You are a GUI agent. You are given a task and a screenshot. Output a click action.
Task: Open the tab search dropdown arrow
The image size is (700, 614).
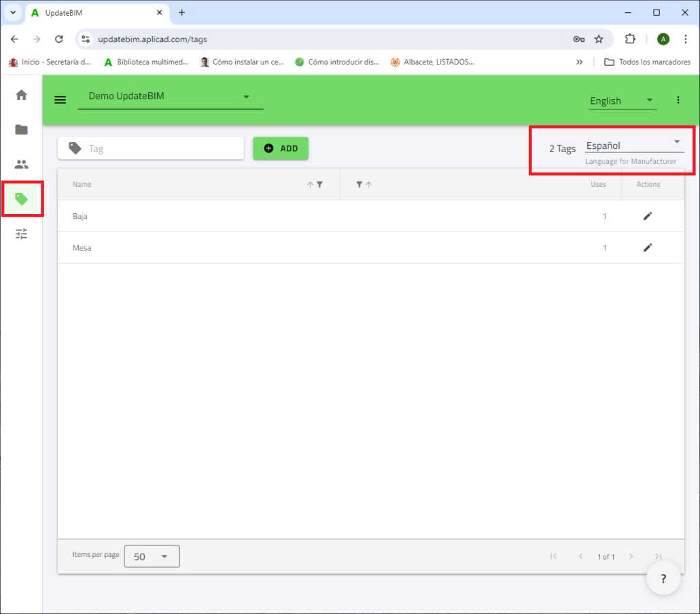(x=13, y=12)
